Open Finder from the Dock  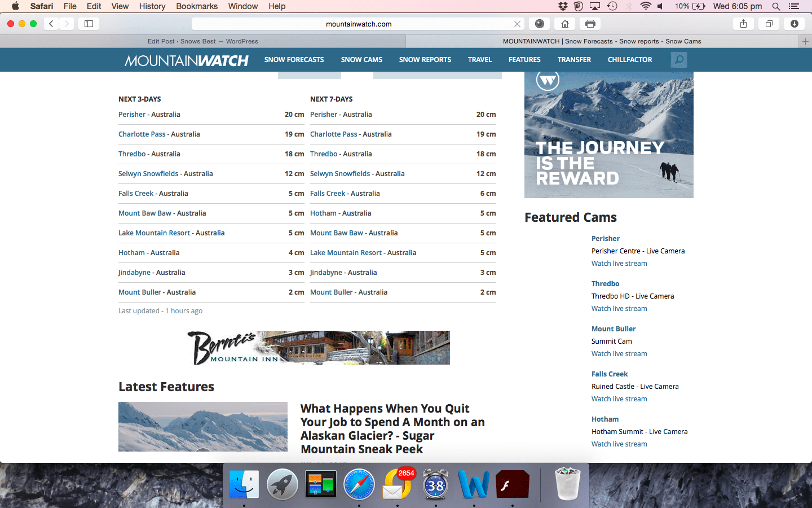tap(244, 484)
